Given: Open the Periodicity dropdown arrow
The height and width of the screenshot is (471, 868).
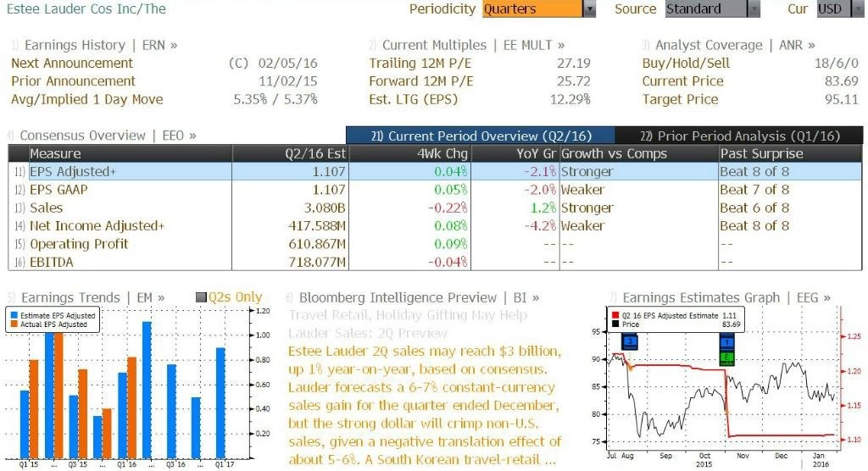Looking at the screenshot, I should [x=590, y=8].
